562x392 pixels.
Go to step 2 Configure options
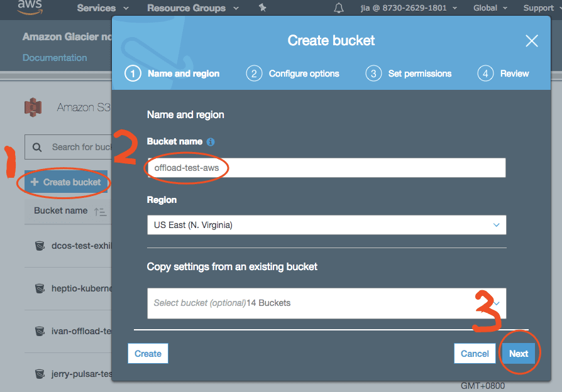(292, 73)
